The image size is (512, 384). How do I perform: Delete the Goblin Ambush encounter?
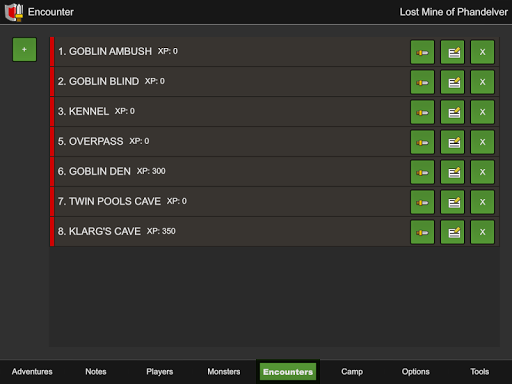tap(482, 52)
